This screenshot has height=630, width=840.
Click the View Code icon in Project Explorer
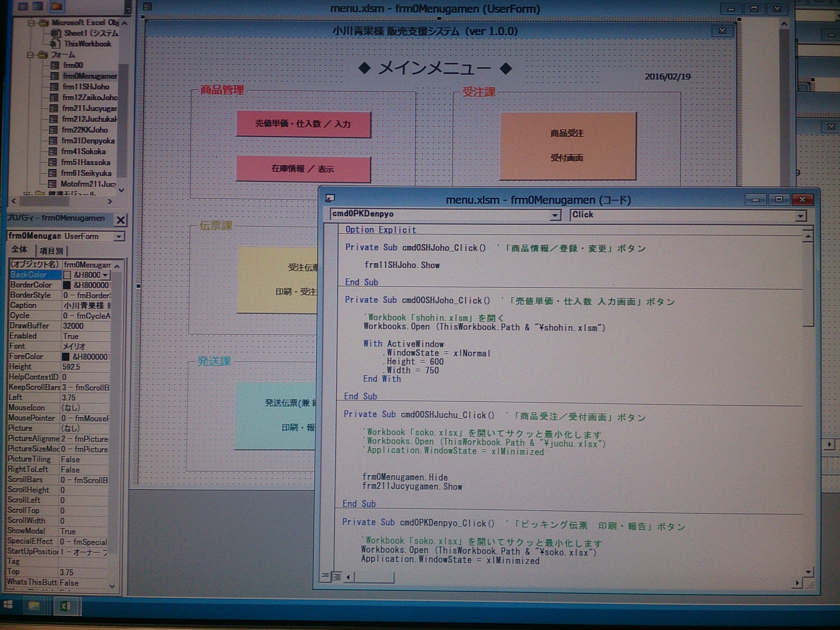(x=23, y=6)
